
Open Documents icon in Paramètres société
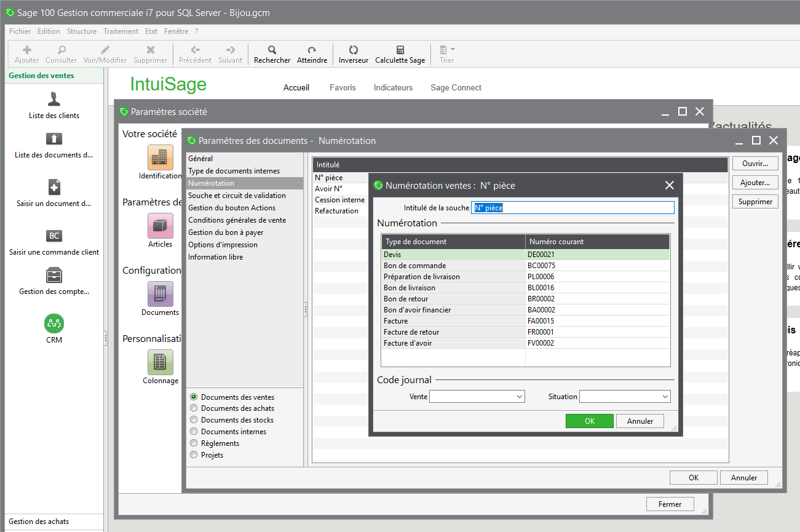pos(160,294)
